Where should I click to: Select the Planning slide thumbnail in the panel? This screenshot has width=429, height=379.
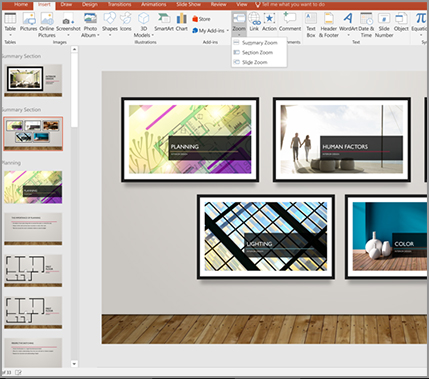[x=33, y=187]
